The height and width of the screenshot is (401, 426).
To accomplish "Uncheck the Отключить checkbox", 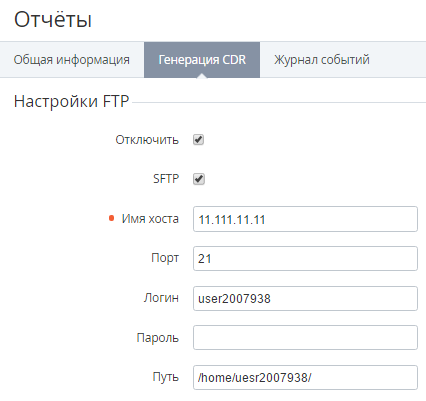I will pos(199,140).
